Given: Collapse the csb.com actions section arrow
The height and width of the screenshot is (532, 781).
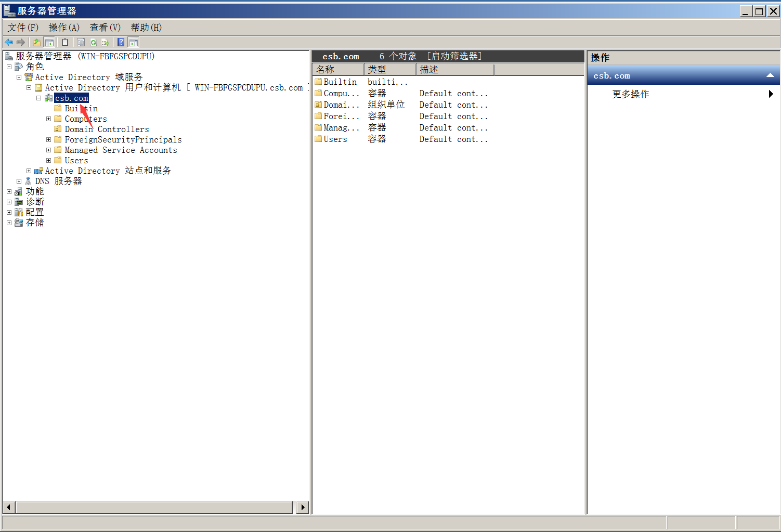Looking at the screenshot, I should tap(770, 76).
